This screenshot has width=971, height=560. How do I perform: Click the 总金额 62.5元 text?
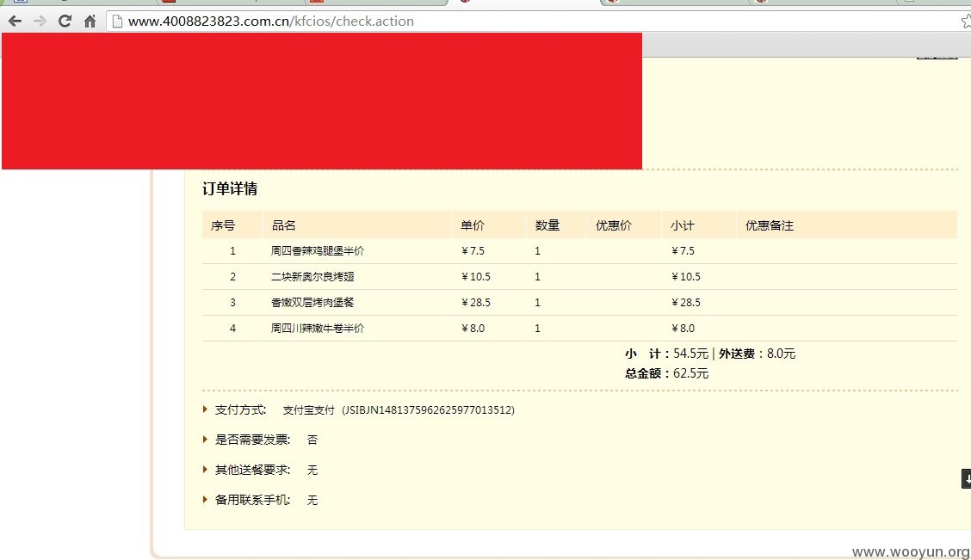point(666,373)
